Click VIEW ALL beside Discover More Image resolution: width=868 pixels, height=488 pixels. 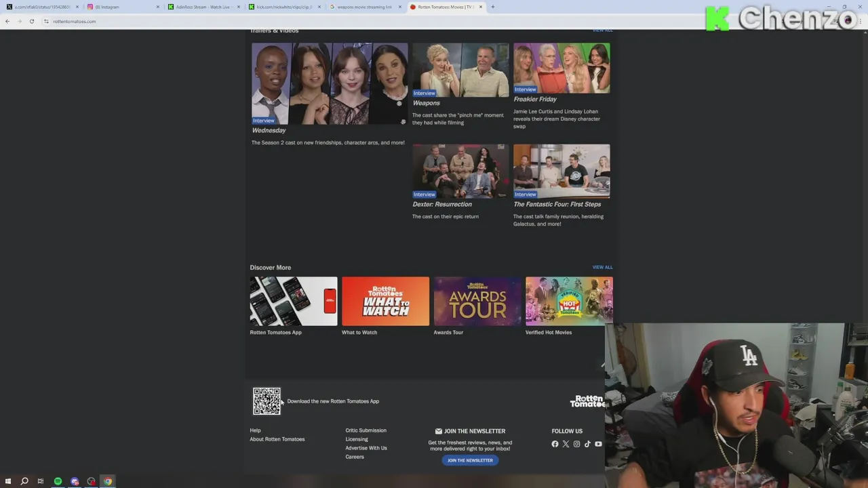602,267
